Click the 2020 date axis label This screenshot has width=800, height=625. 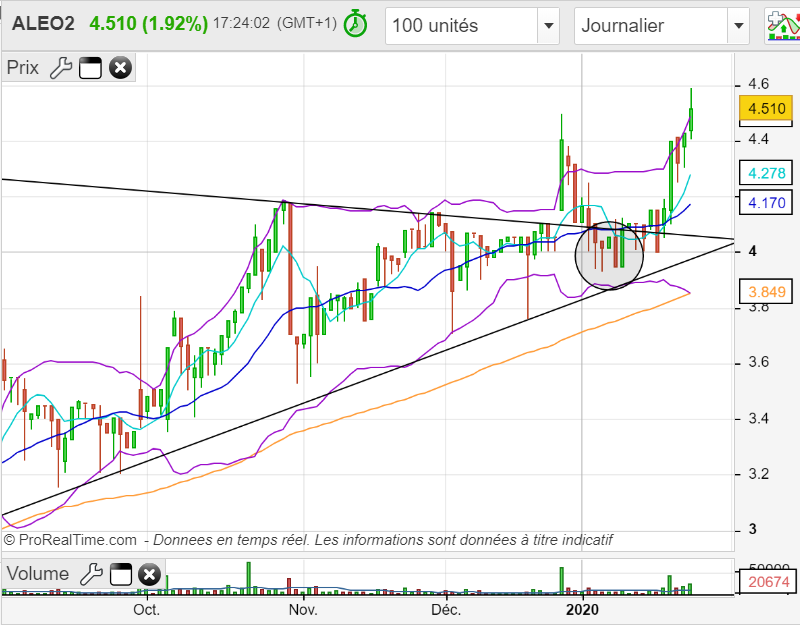[582, 609]
